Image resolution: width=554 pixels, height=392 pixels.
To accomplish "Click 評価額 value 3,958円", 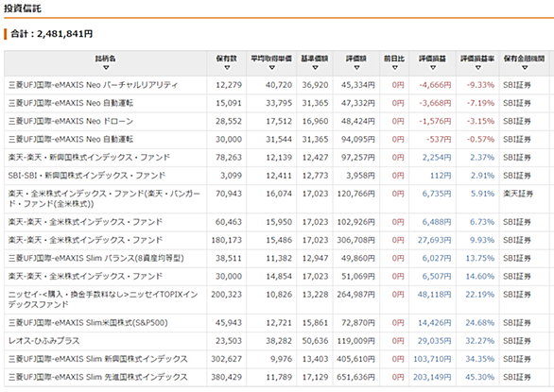I will point(360,176).
